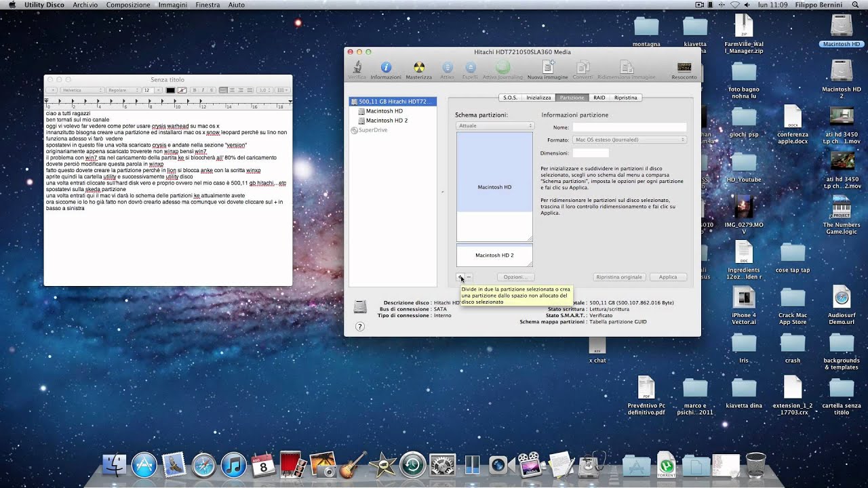The height and width of the screenshot is (488, 868).
Task: Open Photo Booth from the Dock
Action: (x=292, y=465)
